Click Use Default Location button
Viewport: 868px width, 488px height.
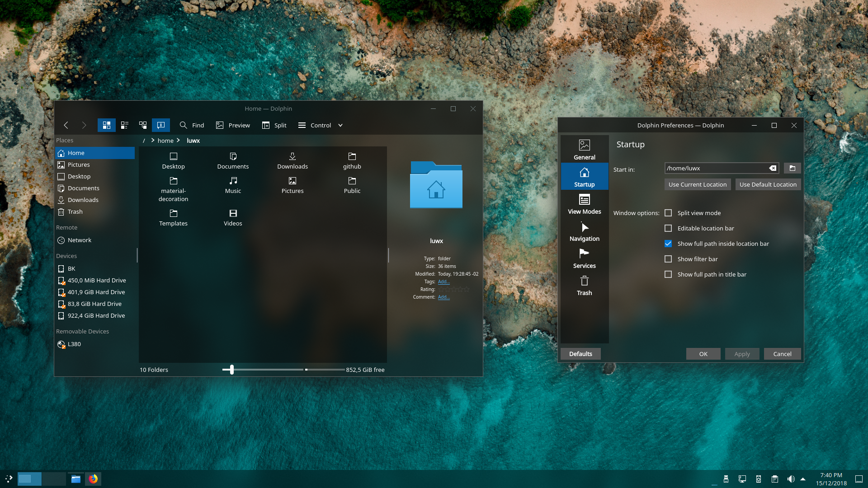coord(768,184)
